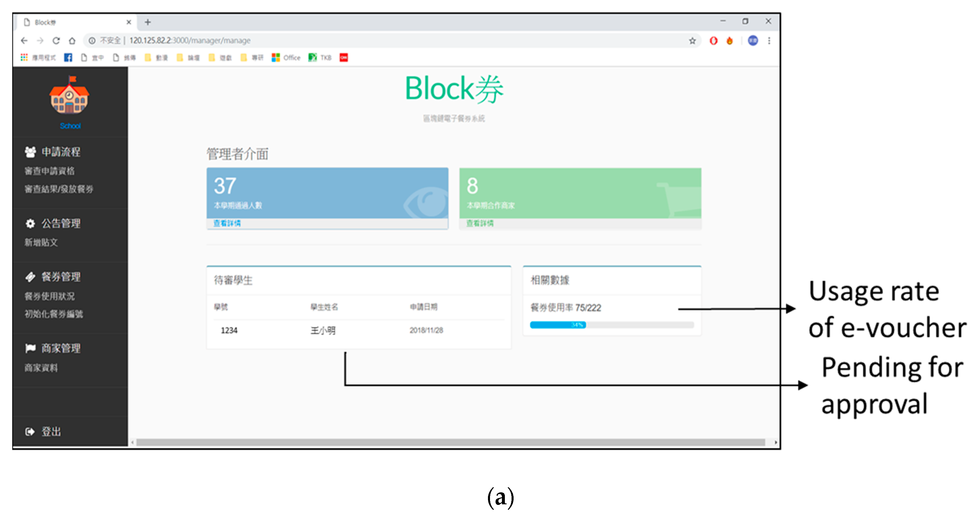The image size is (980, 525).
Task: Bookmark page with star icon
Action: [692, 41]
